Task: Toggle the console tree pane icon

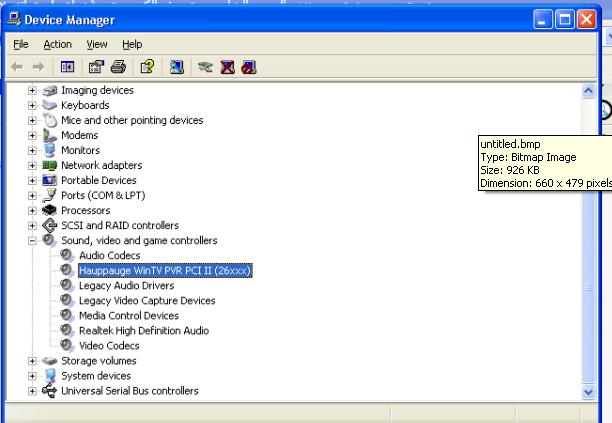Action: coord(68,67)
